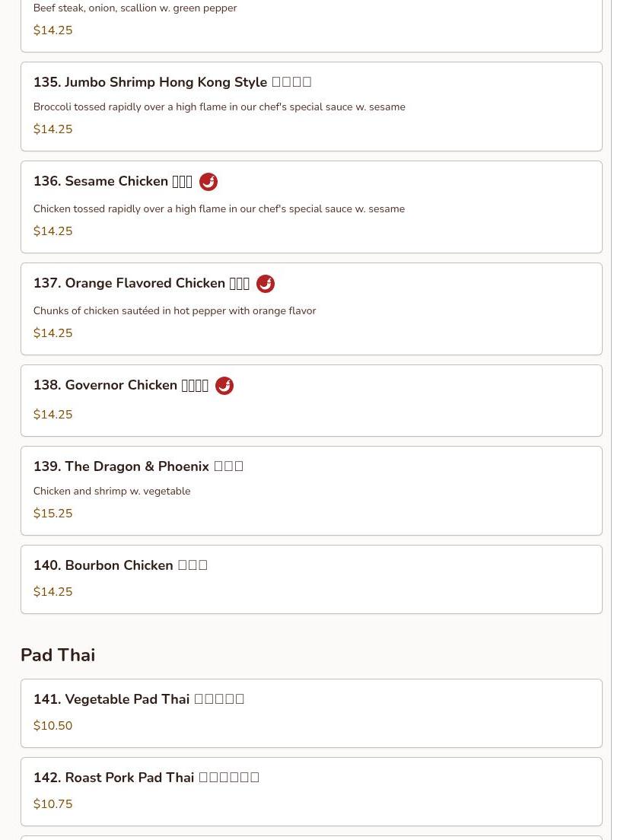The width and height of the screenshot is (627, 840).
Task: Open 137. Orange Flavored Chicken item
Action: coord(311,309)
